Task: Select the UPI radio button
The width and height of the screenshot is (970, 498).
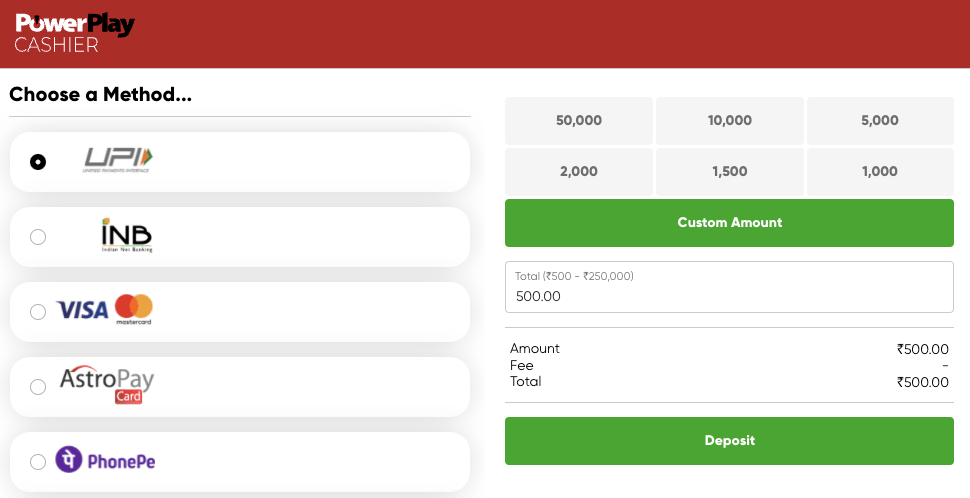Action: point(38,162)
